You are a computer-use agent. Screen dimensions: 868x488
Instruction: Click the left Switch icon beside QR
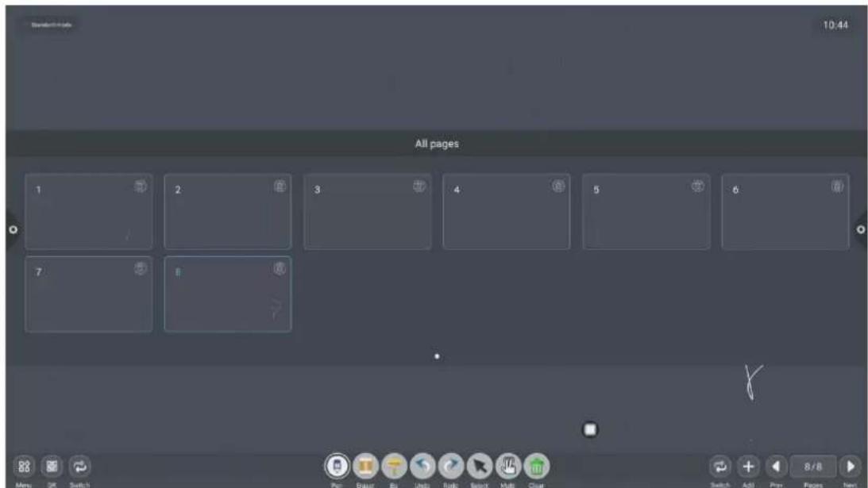[79, 467]
